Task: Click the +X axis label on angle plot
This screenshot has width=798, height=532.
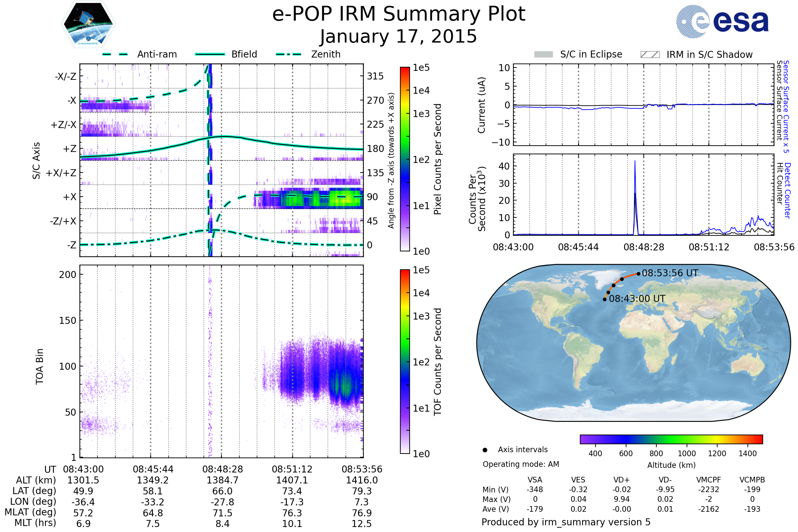Action: pos(69,197)
